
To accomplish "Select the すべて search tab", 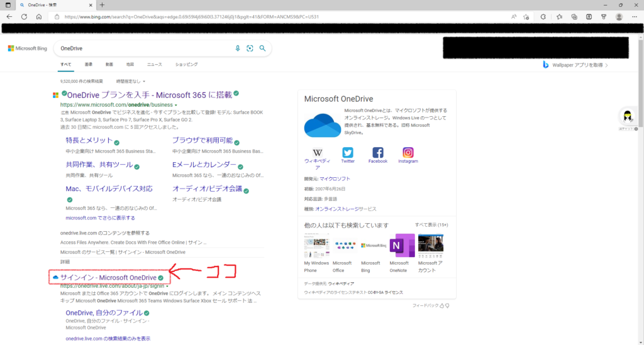I will [x=65, y=64].
